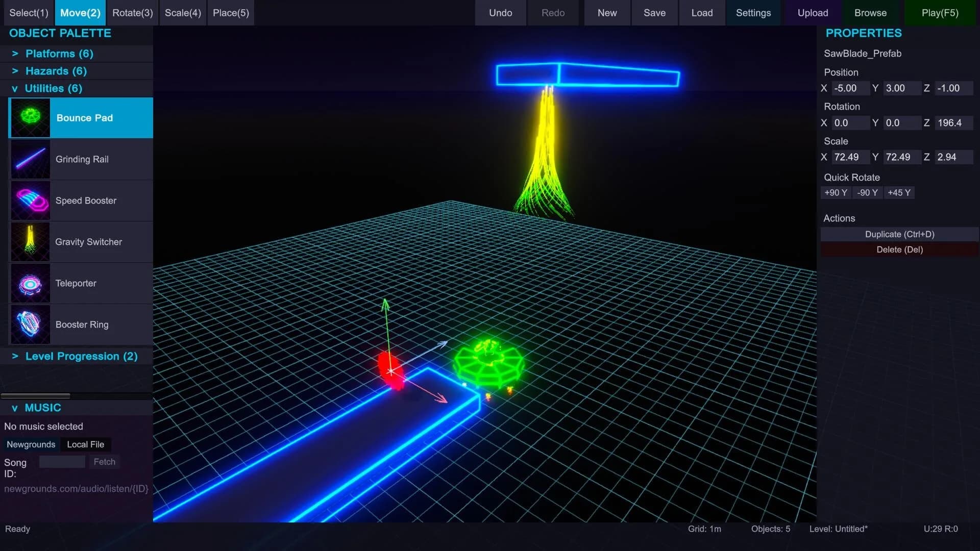Click the Grid: 1m status indicator
Image resolution: width=980 pixels, height=551 pixels.
(x=704, y=529)
